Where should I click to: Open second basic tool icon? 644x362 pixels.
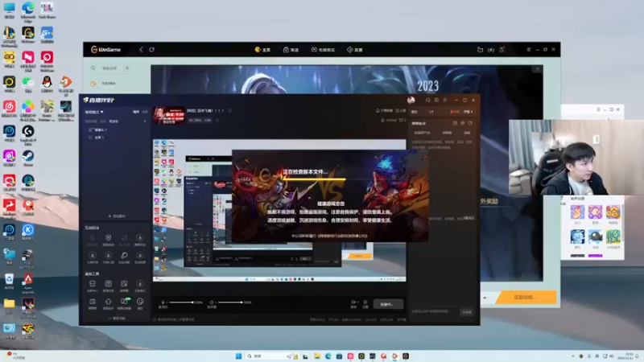[x=109, y=286]
